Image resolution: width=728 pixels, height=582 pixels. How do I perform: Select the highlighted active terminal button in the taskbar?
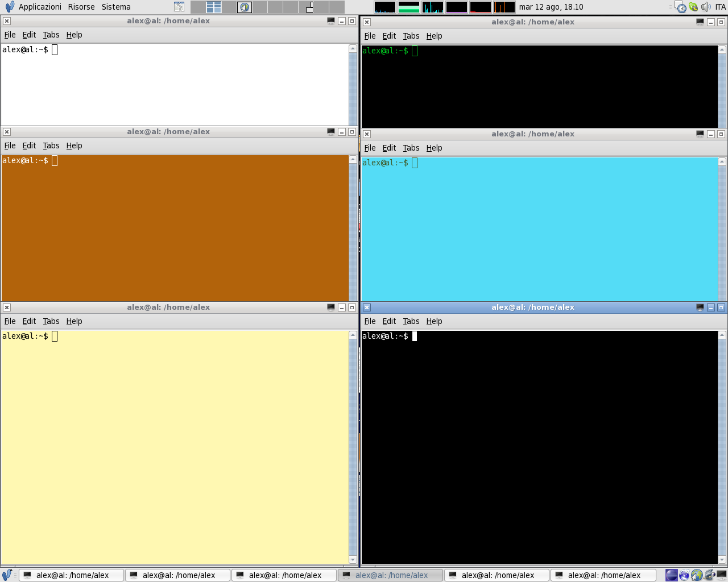[x=391, y=575]
